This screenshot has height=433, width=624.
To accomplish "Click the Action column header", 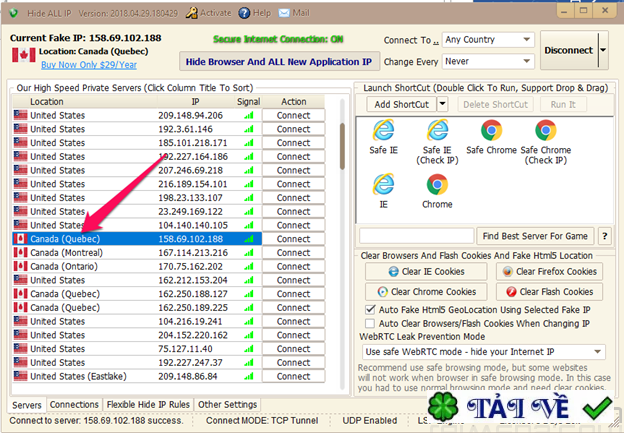I will tap(294, 101).
